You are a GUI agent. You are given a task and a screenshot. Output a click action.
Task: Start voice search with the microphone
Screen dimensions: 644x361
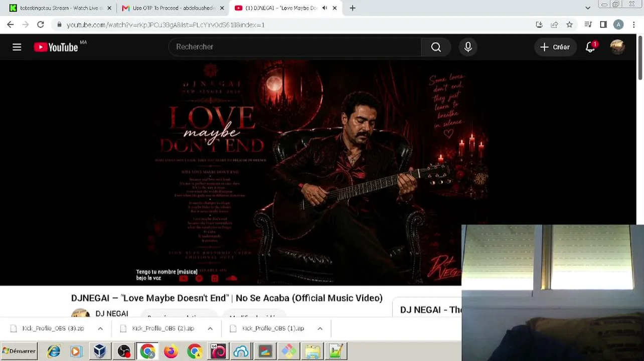(x=468, y=47)
